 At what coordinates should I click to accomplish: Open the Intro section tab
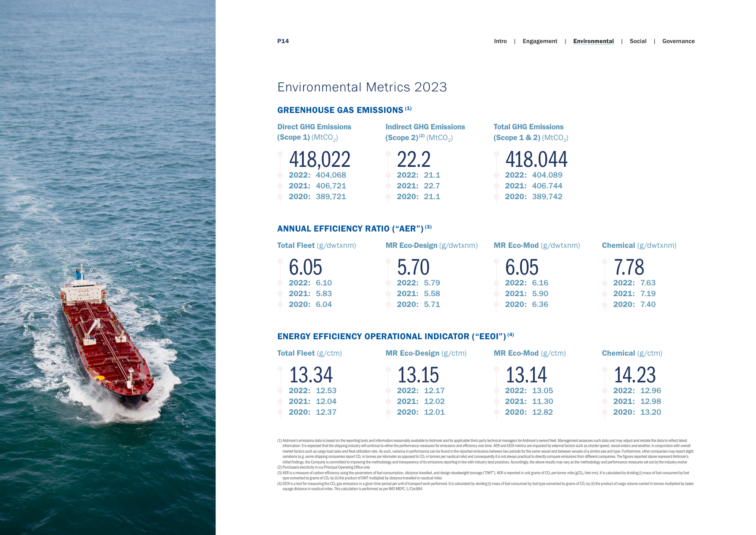(500, 41)
